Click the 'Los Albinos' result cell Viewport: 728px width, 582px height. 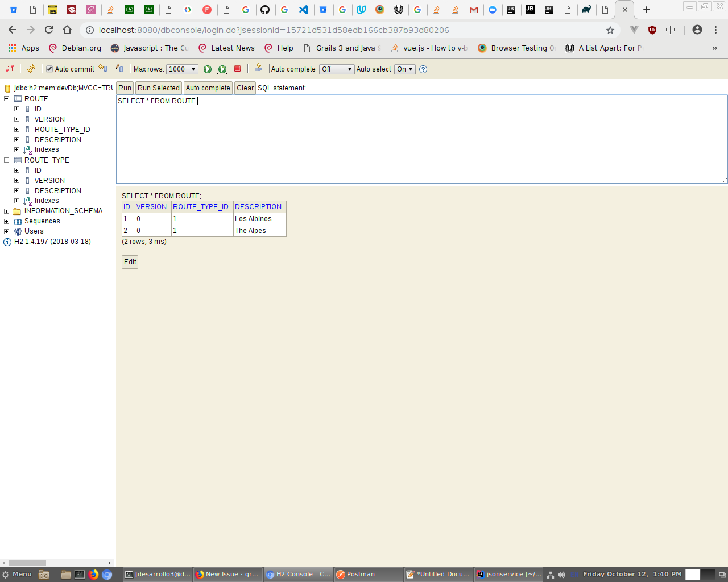point(259,219)
